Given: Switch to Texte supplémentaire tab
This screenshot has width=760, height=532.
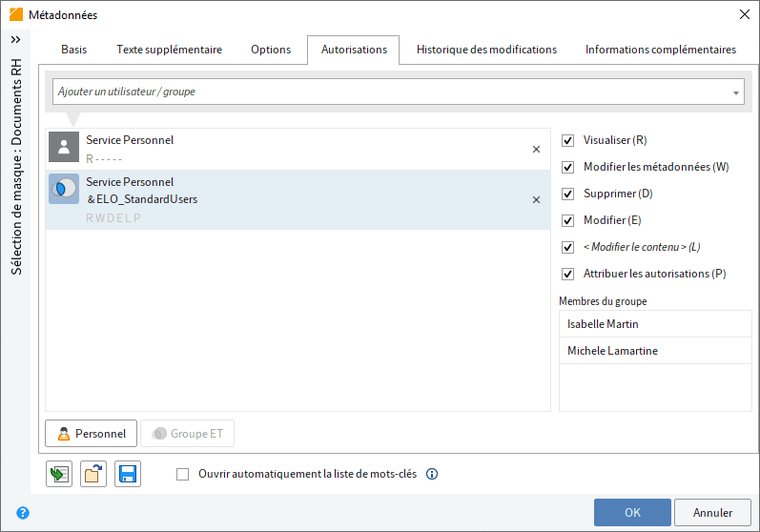Looking at the screenshot, I should pos(169,50).
